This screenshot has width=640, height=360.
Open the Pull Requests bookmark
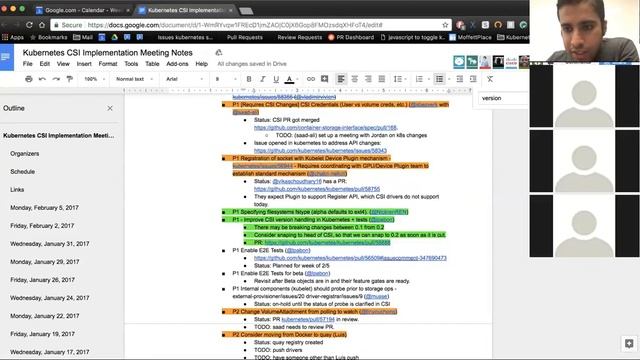(x=244, y=37)
